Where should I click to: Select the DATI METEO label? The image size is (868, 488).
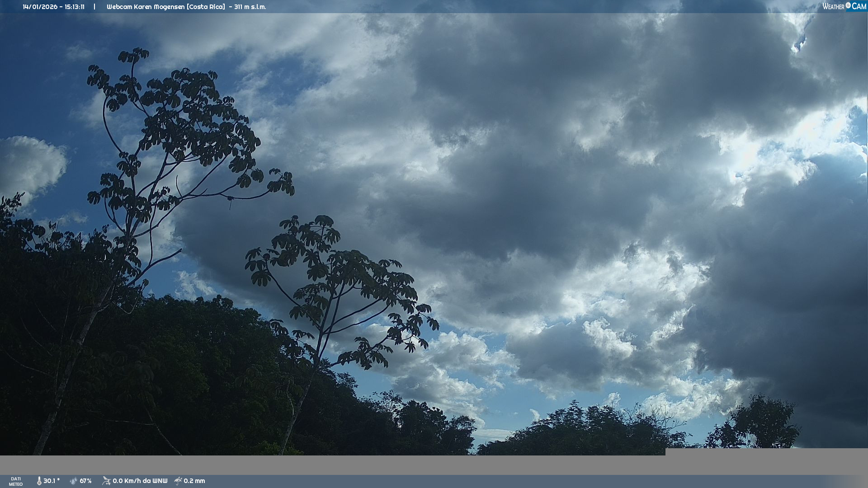(16, 482)
